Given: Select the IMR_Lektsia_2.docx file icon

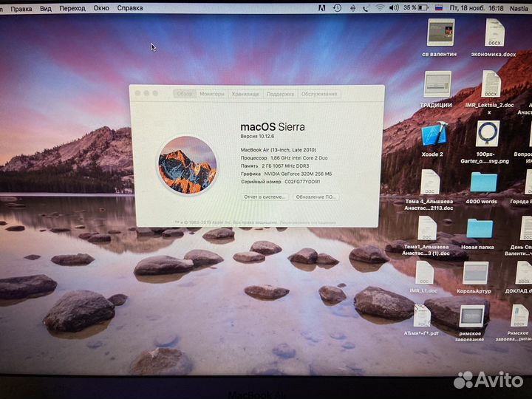Looking at the screenshot, I should pyautogui.click(x=491, y=83).
